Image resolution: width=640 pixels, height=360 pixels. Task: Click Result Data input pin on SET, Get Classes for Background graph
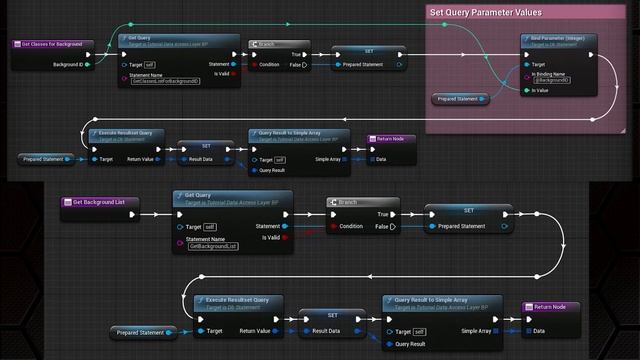point(184,159)
